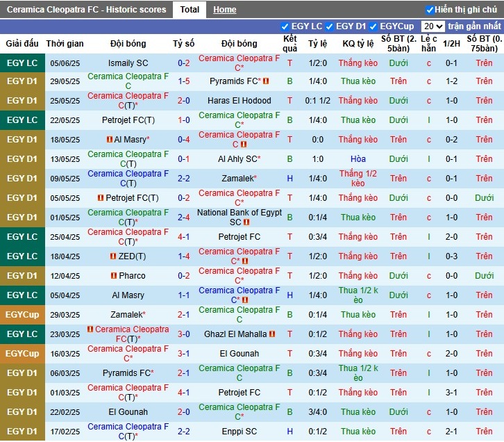Click the EGY LC league cell for 05/06/25
This screenshot has height=442, width=504.
tap(22, 63)
